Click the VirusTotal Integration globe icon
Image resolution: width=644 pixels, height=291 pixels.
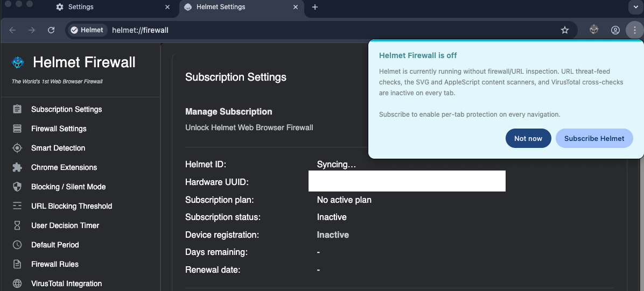coord(17,283)
